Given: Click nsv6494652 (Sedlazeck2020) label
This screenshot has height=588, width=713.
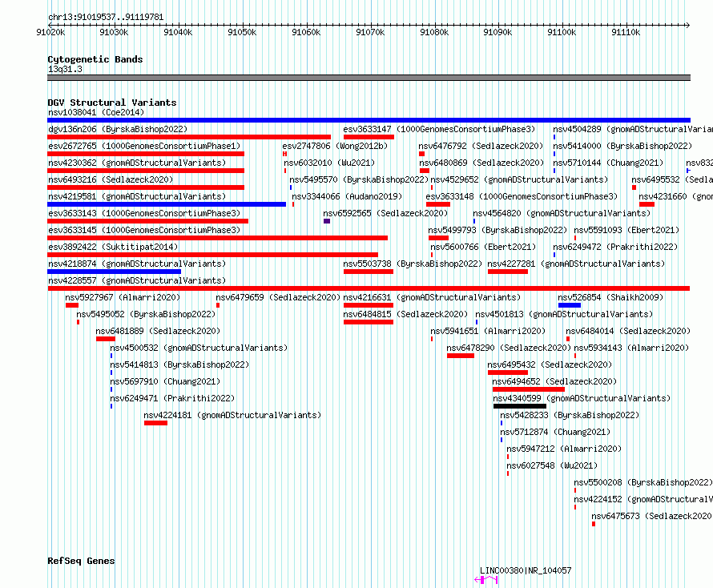Looking at the screenshot, I should click(x=554, y=381).
